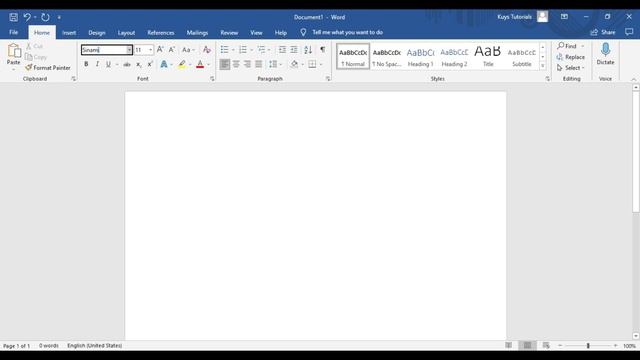Toggle bold formatting

tap(86, 64)
